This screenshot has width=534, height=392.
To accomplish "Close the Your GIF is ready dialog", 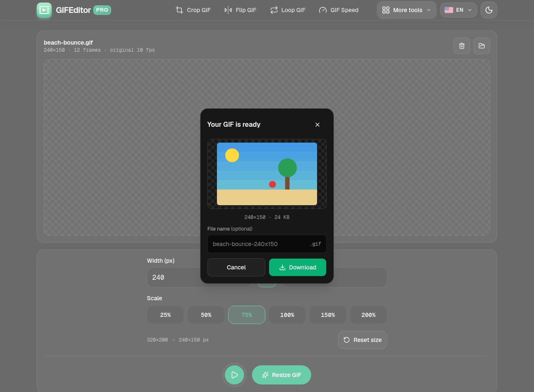I will pos(317,125).
